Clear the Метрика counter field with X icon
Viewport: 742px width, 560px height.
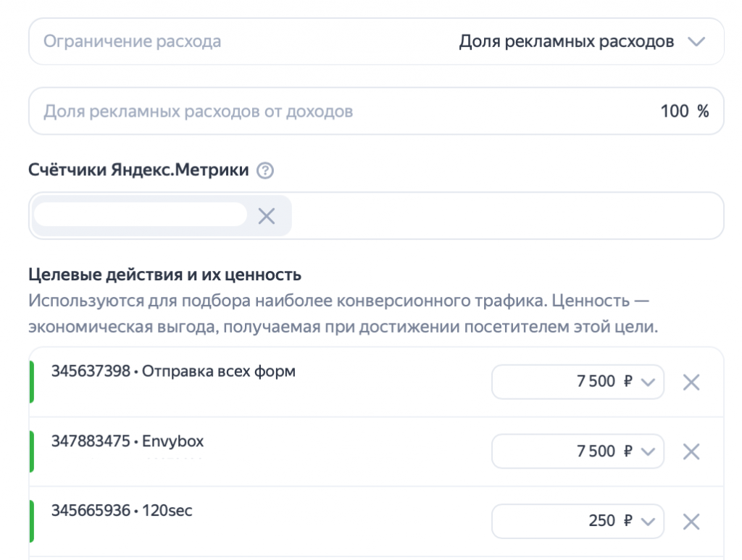click(x=265, y=214)
